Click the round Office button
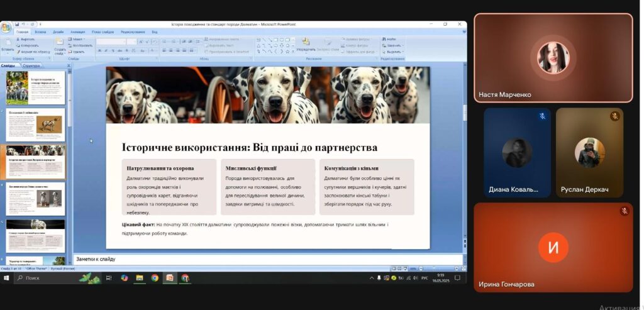 [6, 28]
